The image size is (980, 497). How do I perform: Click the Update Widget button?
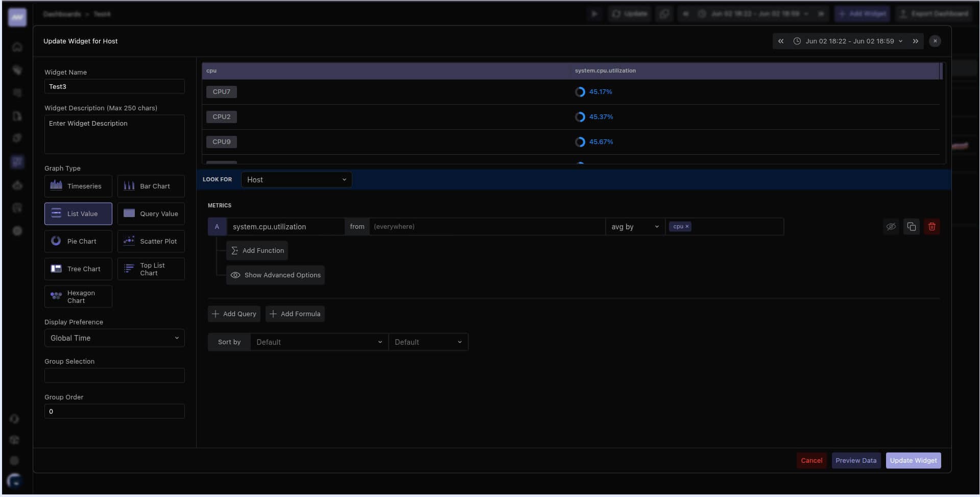[x=913, y=460]
